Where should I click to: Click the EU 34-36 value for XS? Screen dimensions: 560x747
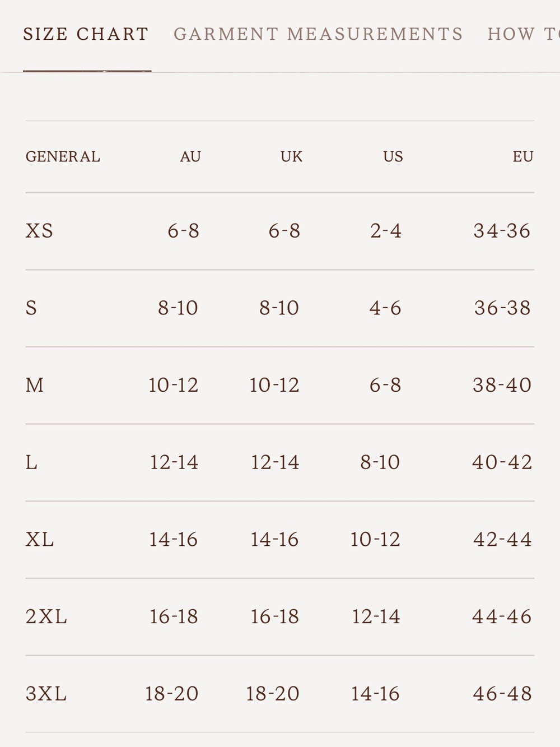click(x=502, y=231)
